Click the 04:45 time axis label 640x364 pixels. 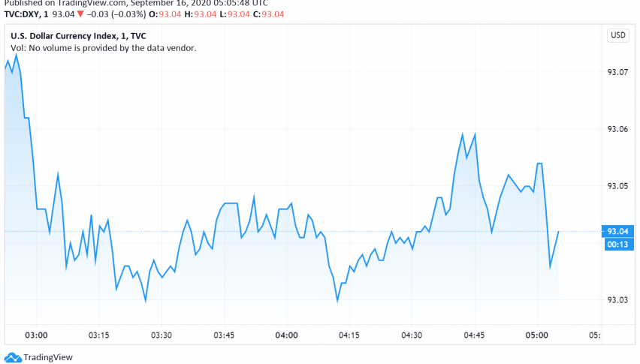click(474, 335)
